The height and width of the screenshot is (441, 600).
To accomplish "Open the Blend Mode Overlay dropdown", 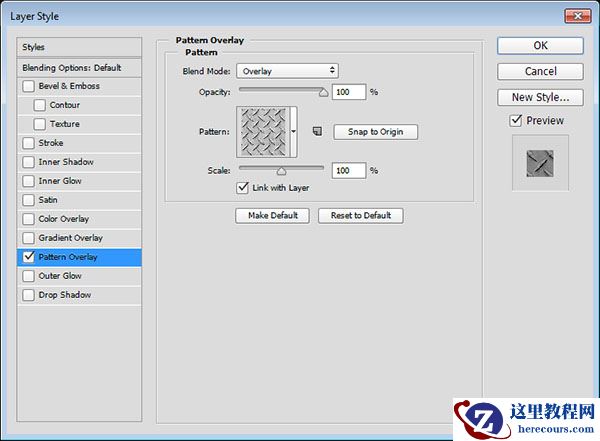I will pyautogui.click(x=287, y=71).
